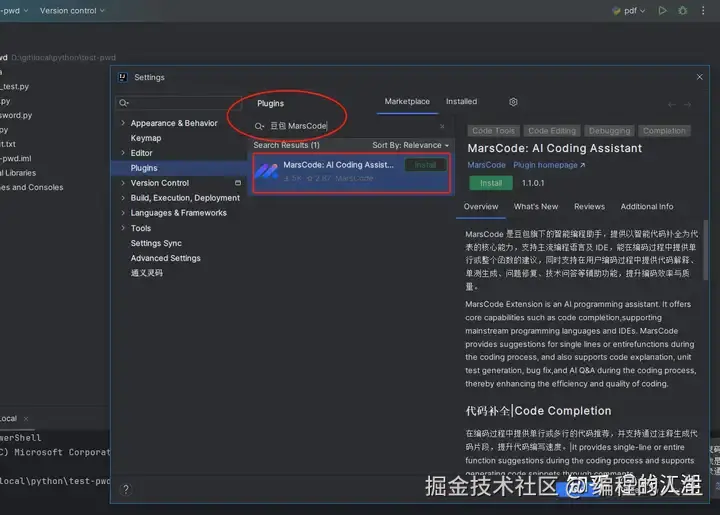The height and width of the screenshot is (515, 720).
Task: Select MarsCode: AI Coding Assistant search result
Action: pyautogui.click(x=351, y=173)
